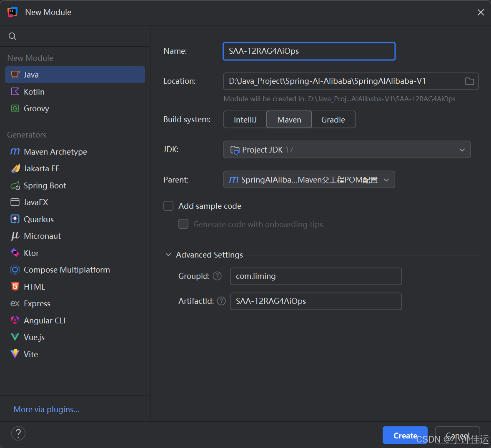Edit the ArtifactId field
Viewport: 491px width, 448px height.
(x=316, y=301)
